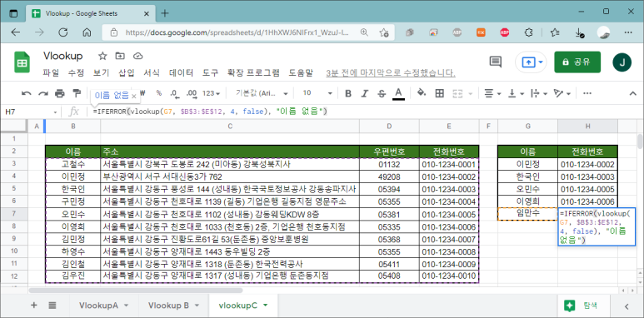The height and width of the screenshot is (318, 644).
Task: Toggle bold formatting
Action: pos(348,93)
